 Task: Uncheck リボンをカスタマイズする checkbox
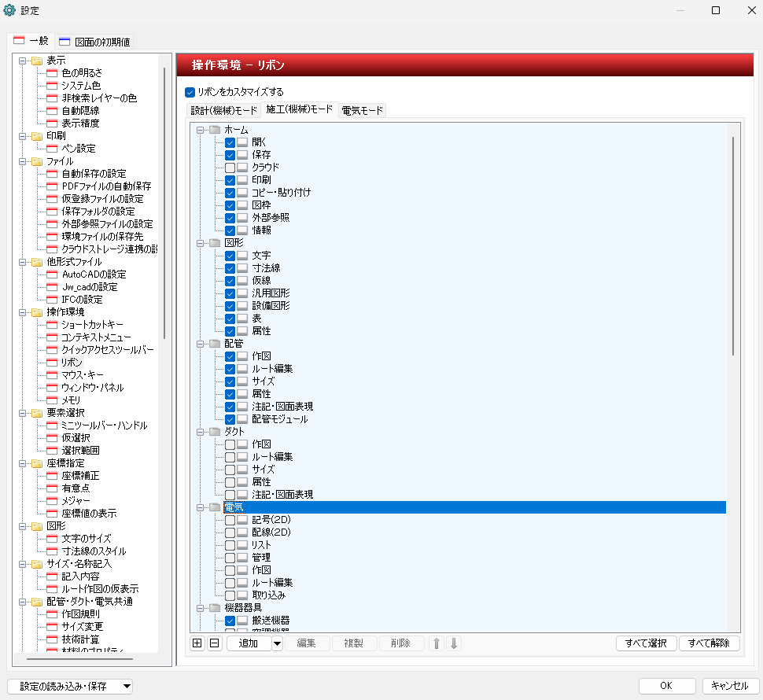point(190,92)
